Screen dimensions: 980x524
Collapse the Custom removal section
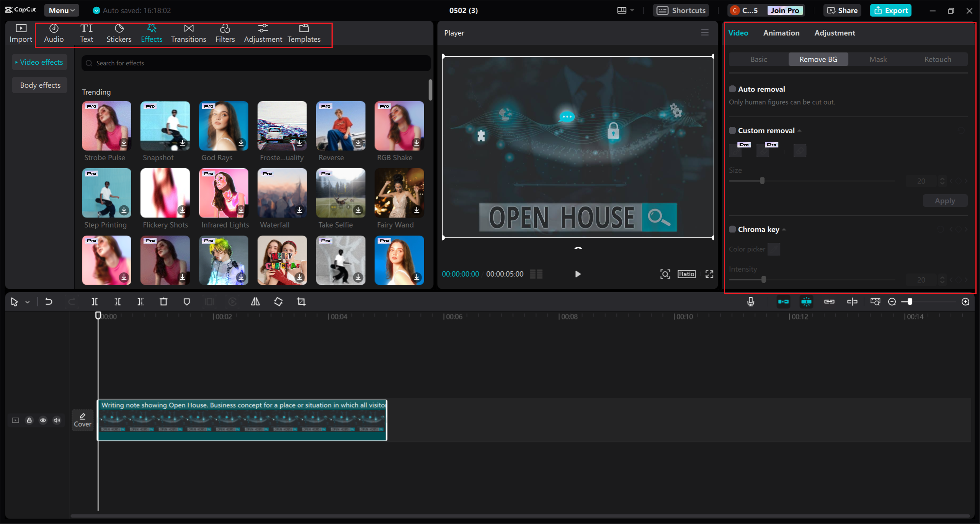coord(799,130)
